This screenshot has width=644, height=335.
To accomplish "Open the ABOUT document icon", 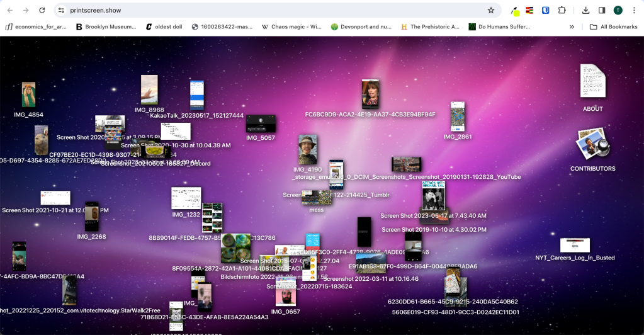I will 592,82.
